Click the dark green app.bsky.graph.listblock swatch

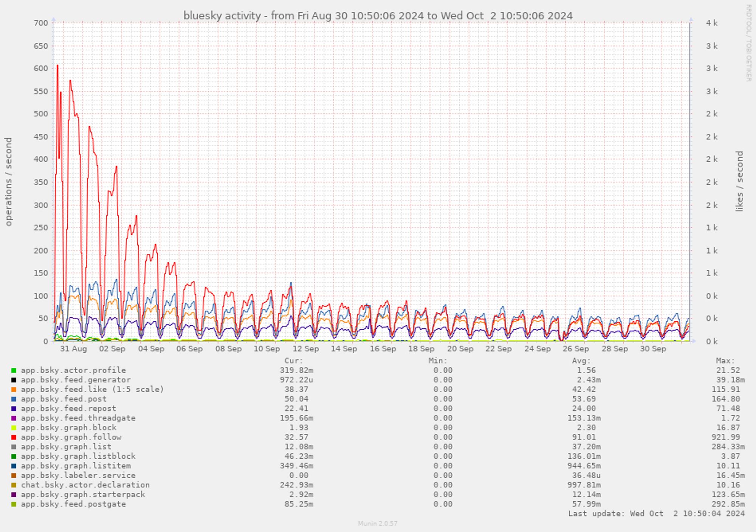(14, 457)
